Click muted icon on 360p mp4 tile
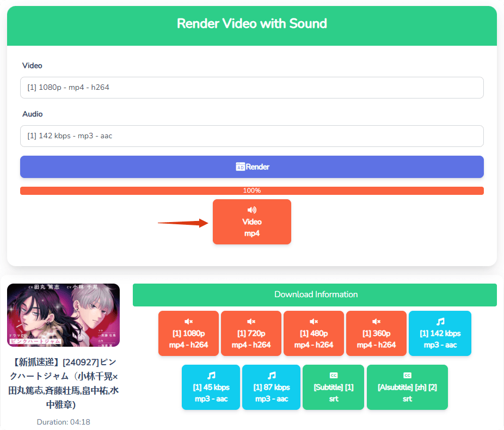The width and height of the screenshot is (504, 430). coord(376,322)
